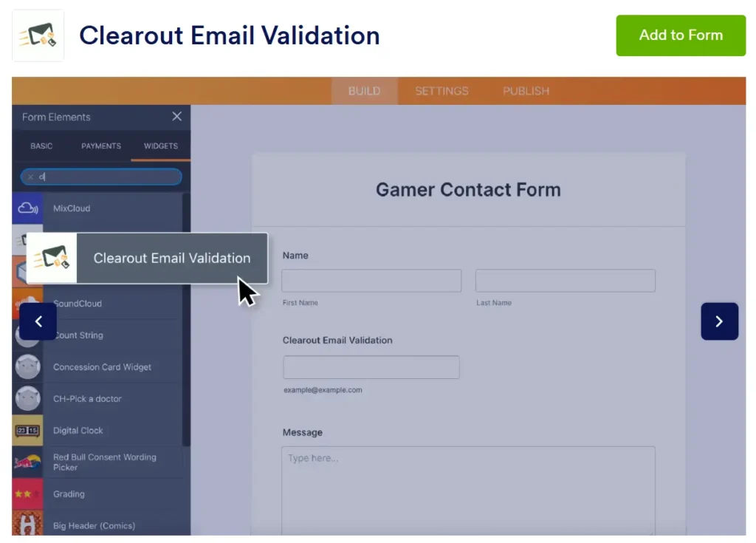Click the Clearout Email Validation page title
This screenshot has width=756, height=543.
[x=230, y=35]
